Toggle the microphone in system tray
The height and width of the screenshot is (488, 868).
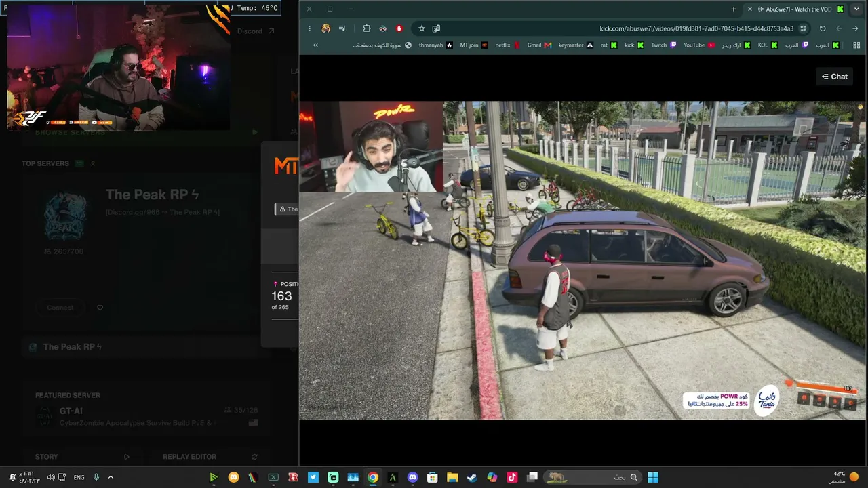click(x=96, y=477)
